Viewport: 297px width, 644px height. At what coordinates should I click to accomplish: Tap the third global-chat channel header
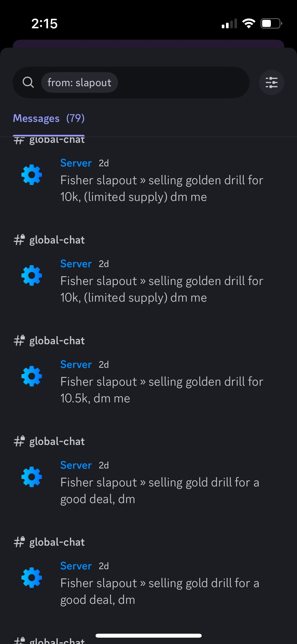[49, 341]
